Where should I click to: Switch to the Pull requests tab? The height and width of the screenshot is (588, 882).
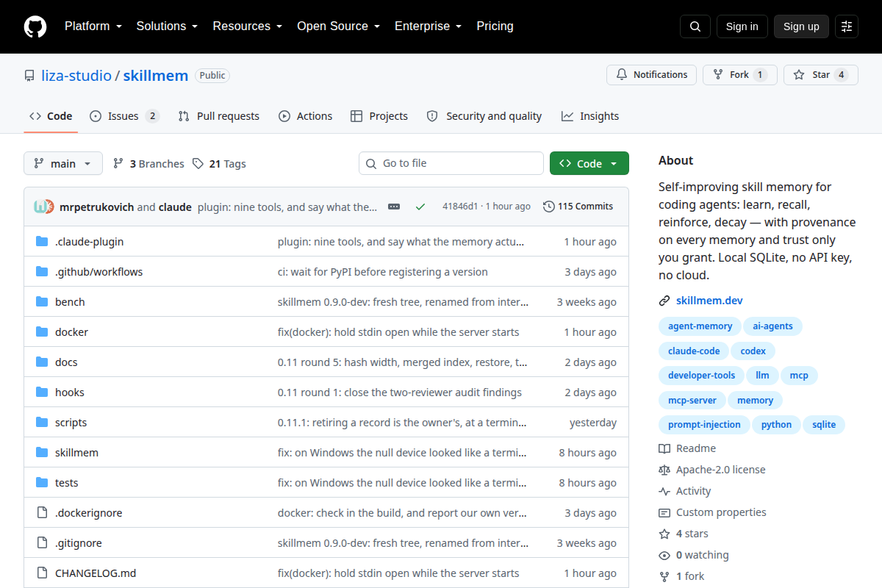pos(219,116)
